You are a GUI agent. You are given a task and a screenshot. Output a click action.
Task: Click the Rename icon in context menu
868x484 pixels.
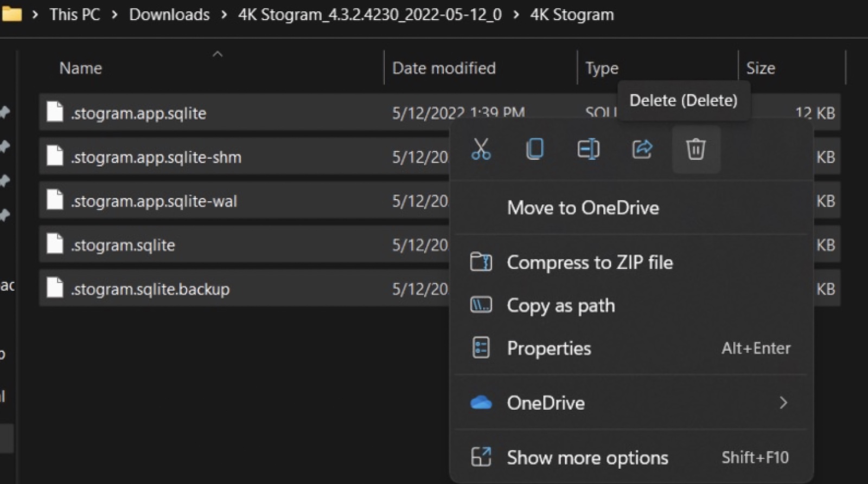coord(588,149)
